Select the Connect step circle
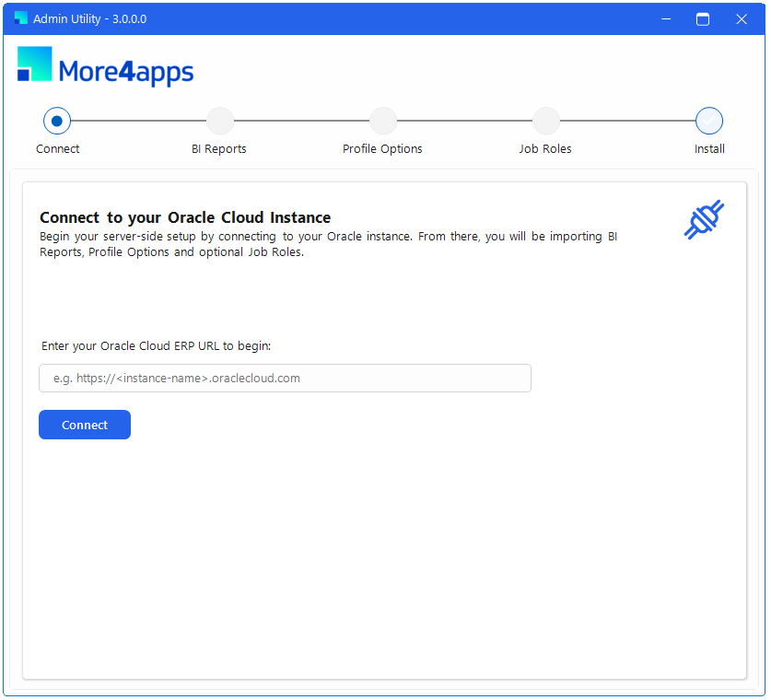The height and width of the screenshot is (700, 771). tap(57, 121)
